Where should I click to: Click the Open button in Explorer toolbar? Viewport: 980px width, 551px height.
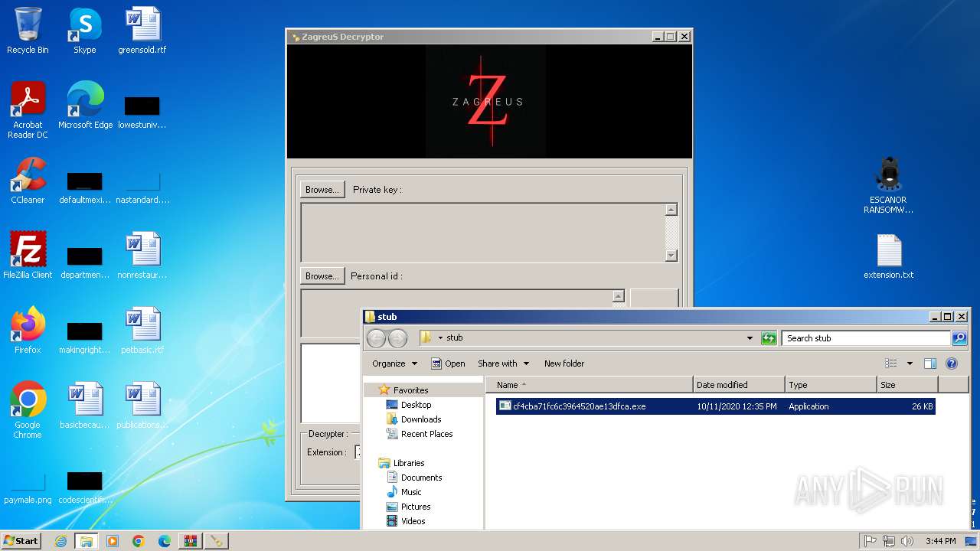click(448, 364)
